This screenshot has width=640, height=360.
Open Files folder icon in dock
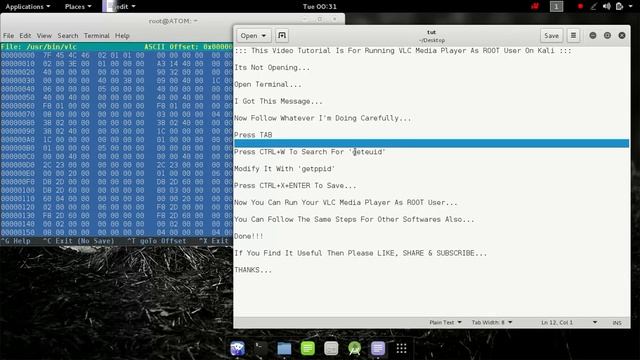[x=284, y=348]
